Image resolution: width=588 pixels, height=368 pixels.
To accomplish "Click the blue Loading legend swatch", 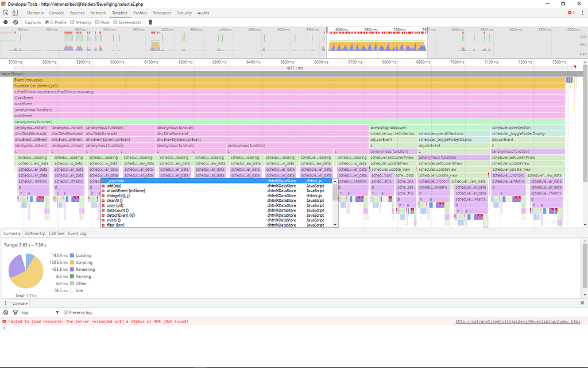I will [x=72, y=255].
